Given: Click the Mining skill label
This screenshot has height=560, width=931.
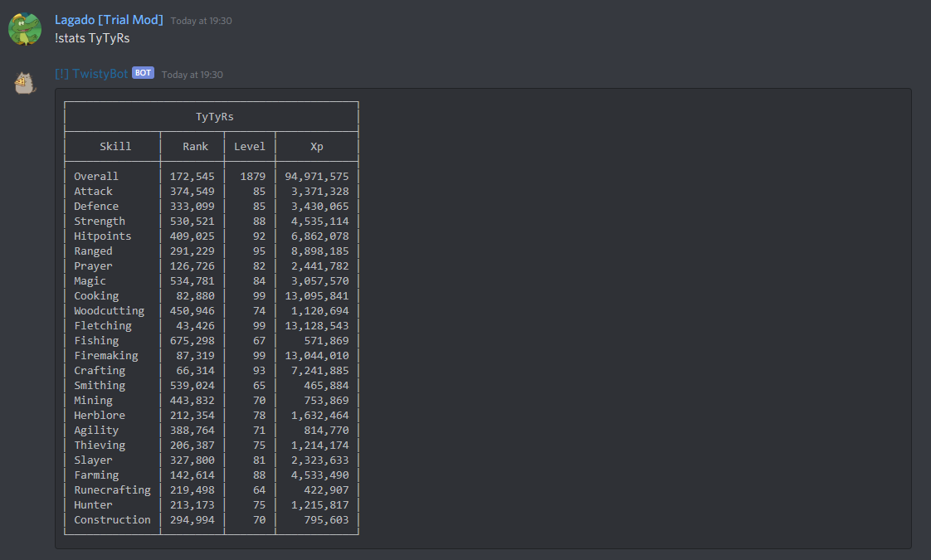Looking at the screenshot, I should coord(93,400).
